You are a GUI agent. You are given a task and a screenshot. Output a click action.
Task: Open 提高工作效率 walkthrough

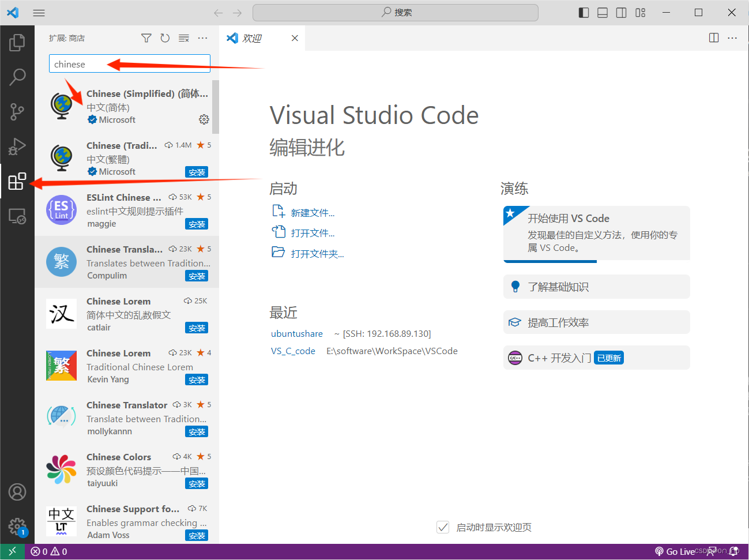click(597, 322)
